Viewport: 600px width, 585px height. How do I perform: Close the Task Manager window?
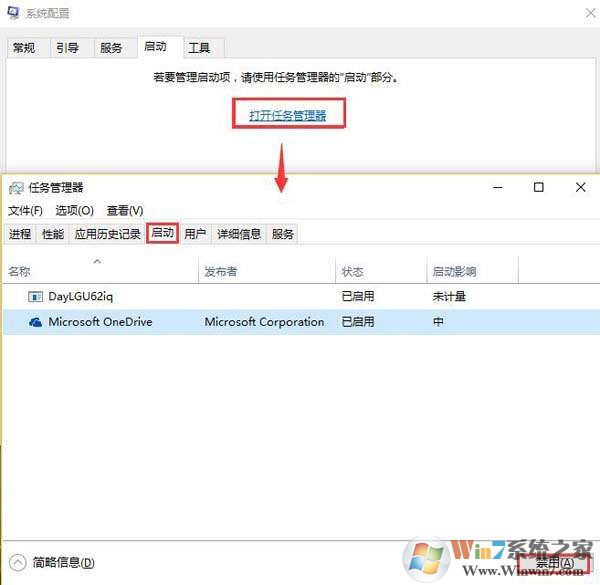[x=580, y=187]
